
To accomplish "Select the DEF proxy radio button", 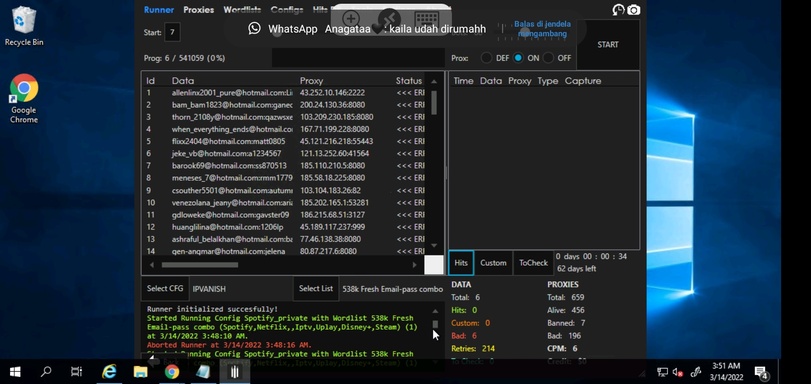I will [486, 58].
